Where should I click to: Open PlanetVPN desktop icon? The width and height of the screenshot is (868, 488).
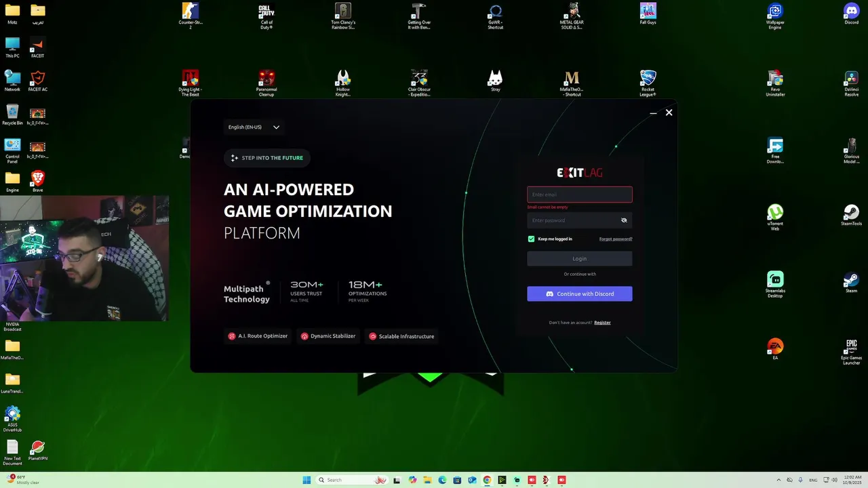37,450
